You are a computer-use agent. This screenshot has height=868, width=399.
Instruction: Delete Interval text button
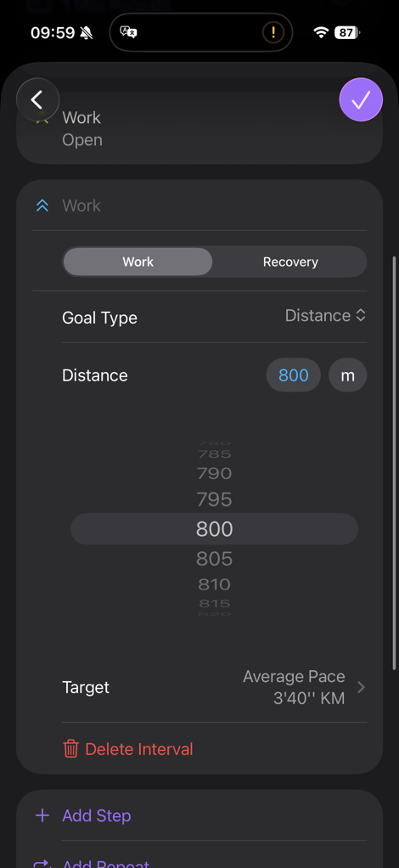click(x=139, y=749)
